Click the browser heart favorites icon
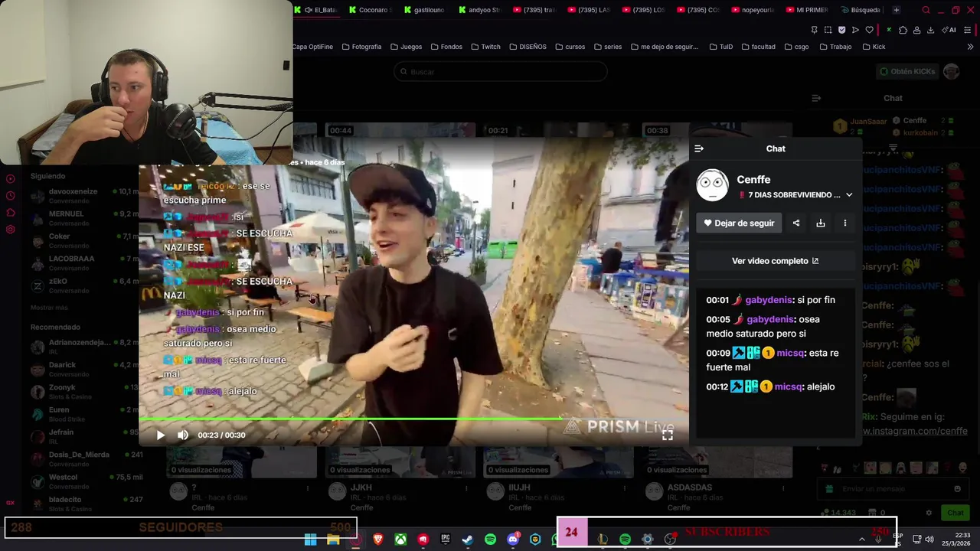Image resolution: width=980 pixels, height=551 pixels. (x=869, y=30)
